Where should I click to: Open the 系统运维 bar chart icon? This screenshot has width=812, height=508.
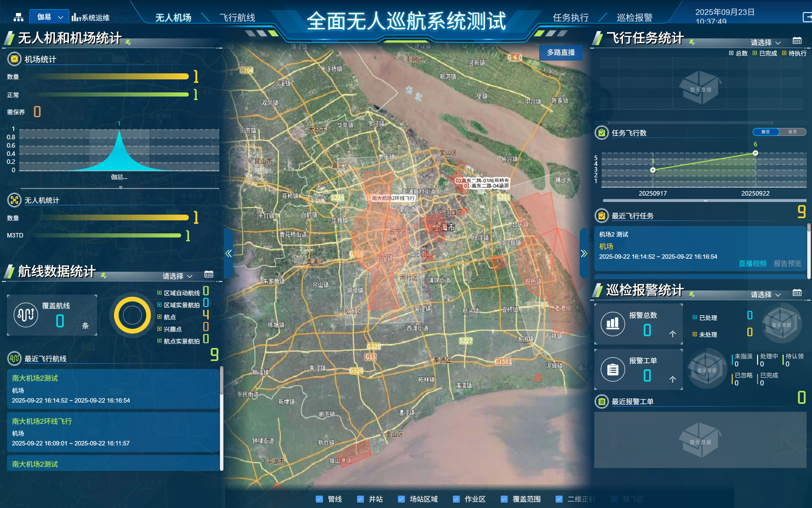coord(76,17)
